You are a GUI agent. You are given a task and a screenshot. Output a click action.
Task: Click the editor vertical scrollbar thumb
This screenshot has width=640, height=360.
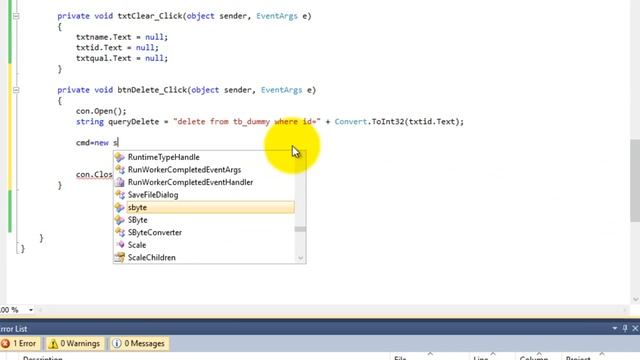pyautogui.click(x=635, y=180)
